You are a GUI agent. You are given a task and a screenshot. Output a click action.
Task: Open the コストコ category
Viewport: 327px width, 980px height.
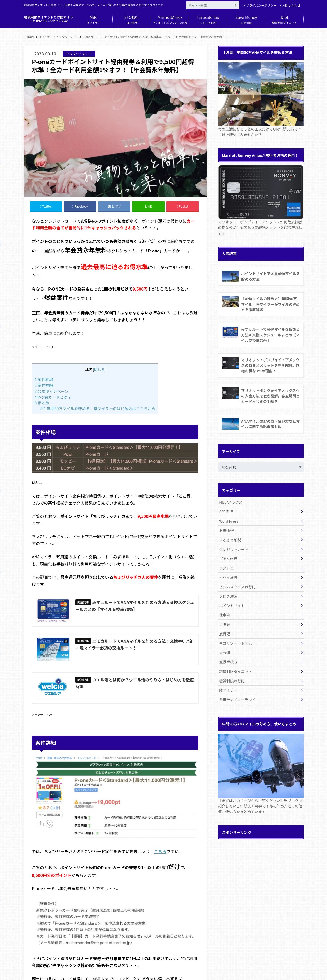(x=261, y=568)
